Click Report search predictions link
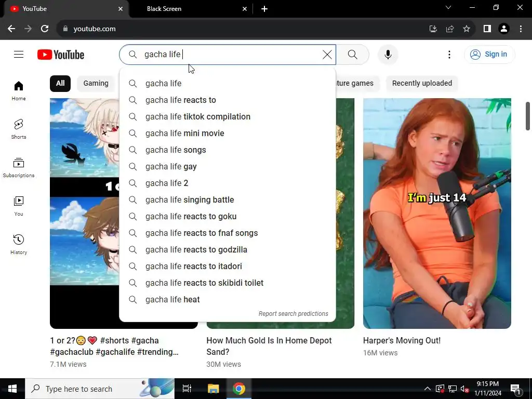The width and height of the screenshot is (532, 399). point(293,314)
